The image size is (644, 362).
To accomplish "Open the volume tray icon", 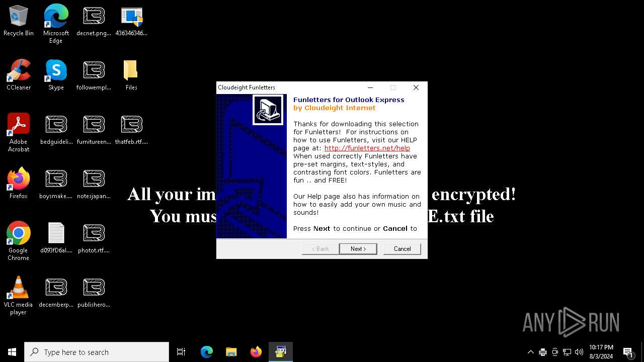I will coord(579,352).
